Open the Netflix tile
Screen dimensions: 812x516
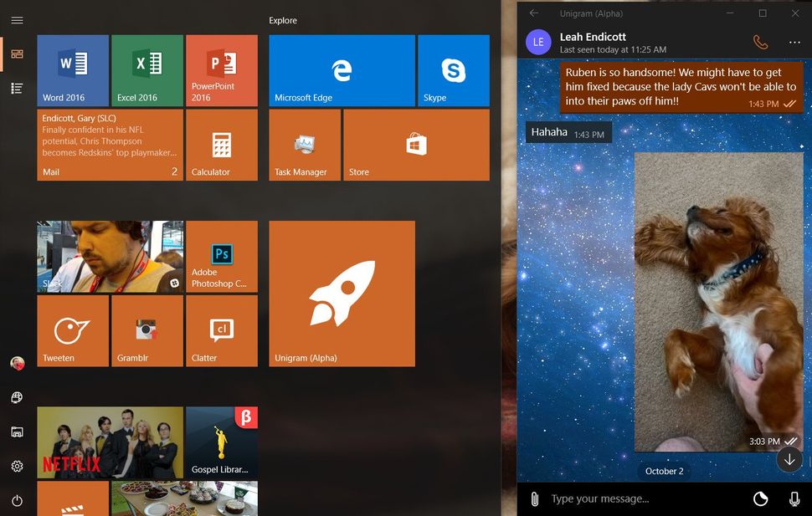[x=109, y=442]
